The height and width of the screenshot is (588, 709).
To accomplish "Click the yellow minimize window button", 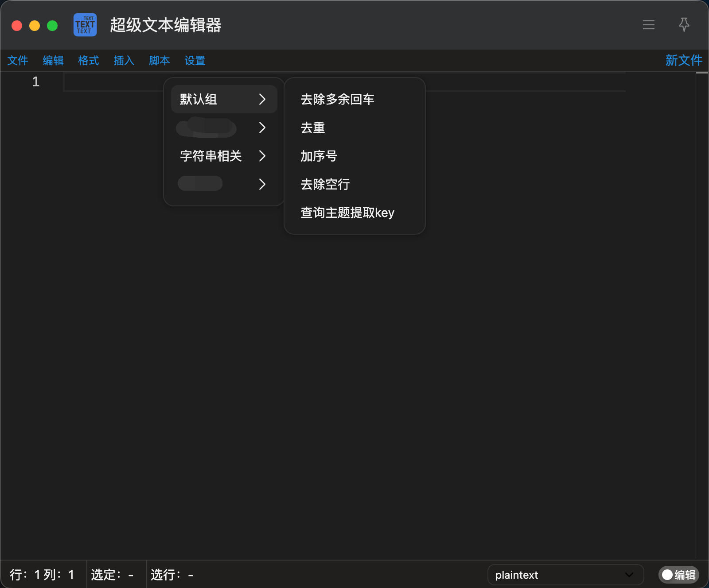I will click(x=35, y=26).
